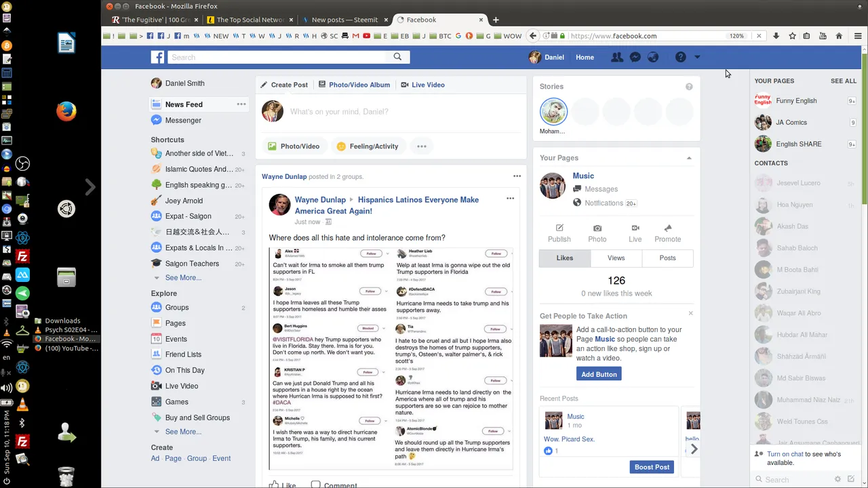This screenshot has width=868, height=488.
Task: Switch to 'New posts — Steemit' browser tab
Action: 344,20
